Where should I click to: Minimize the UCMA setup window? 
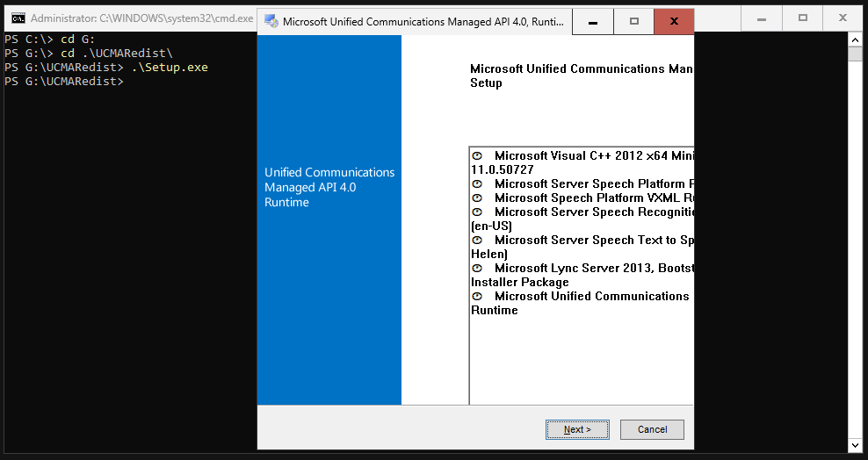pos(593,22)
